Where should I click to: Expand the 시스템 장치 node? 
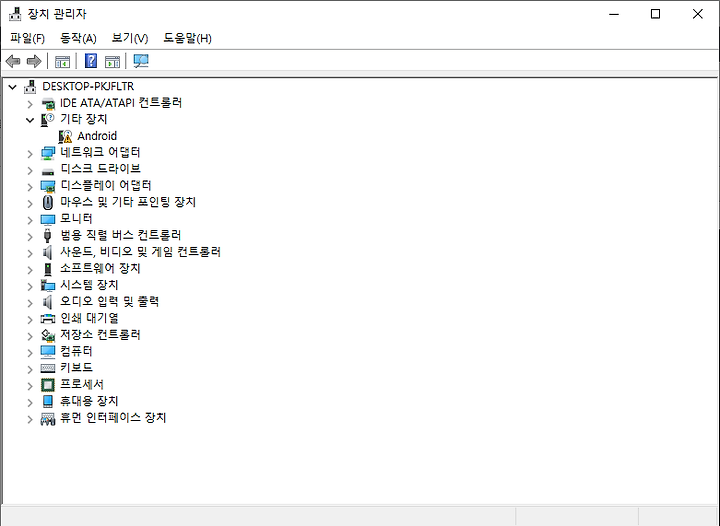pos(30,286)
